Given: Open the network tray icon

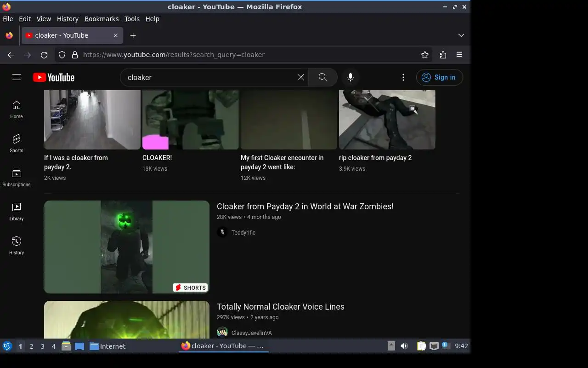Looking at the screenshot, I should click(434, 346).
